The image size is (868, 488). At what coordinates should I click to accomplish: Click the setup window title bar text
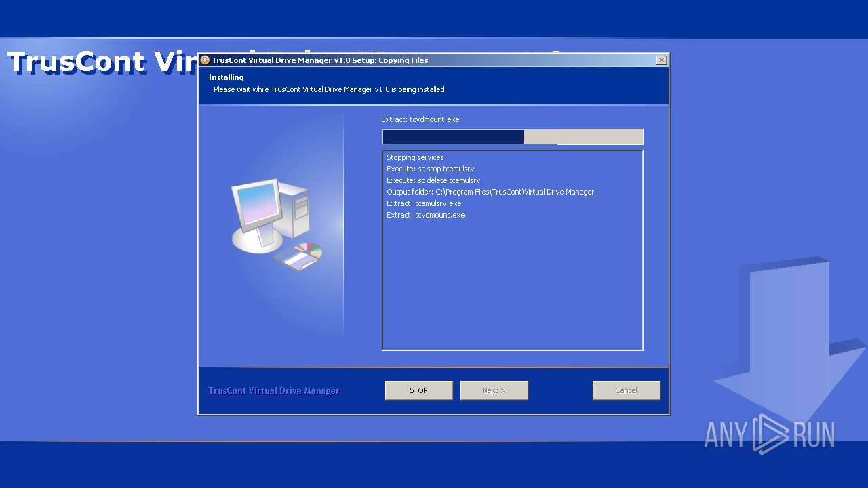pyautogui.click(x=319, y=60)
